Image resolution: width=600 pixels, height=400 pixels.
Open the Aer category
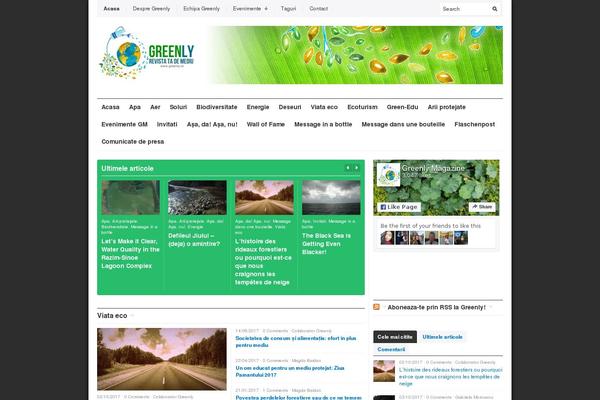tap(155, 107)
